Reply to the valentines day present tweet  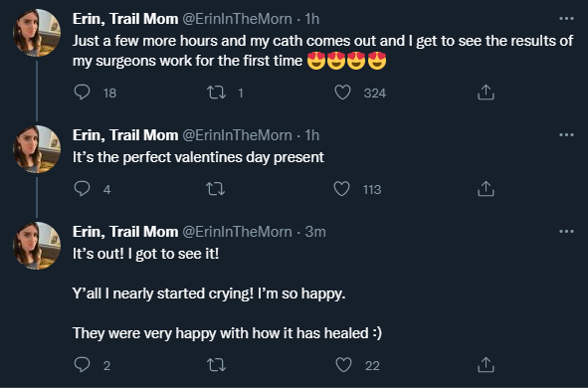click(x=82, y=189)
